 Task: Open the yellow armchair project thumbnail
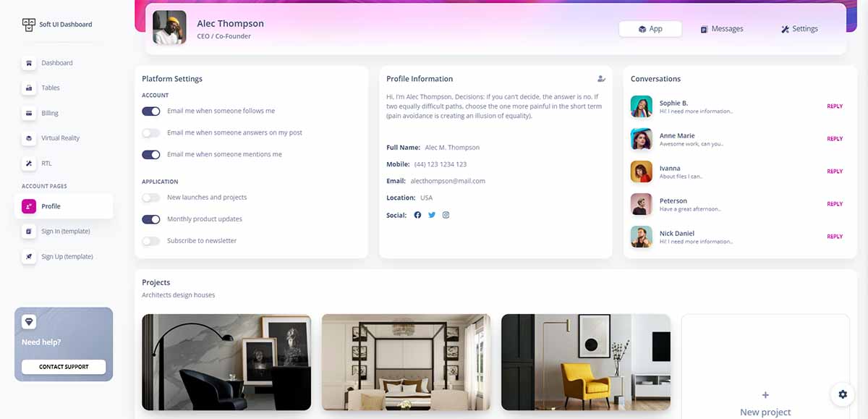tap(586, 362)
